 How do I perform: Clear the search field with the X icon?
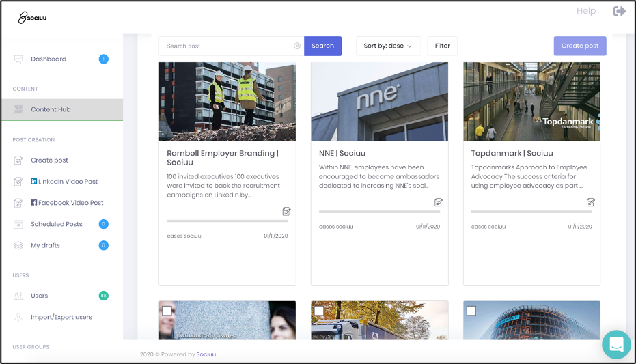pos(297,46)
